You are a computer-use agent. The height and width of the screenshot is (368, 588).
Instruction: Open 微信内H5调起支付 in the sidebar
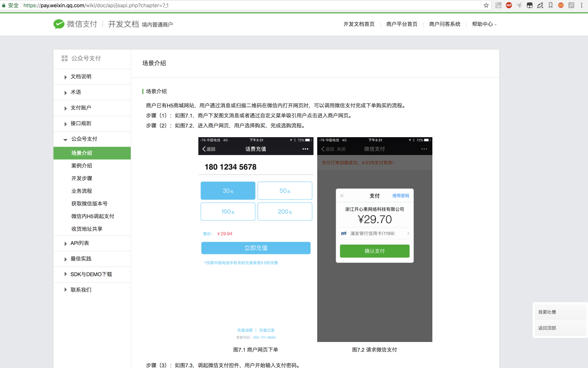coord(93,216)
